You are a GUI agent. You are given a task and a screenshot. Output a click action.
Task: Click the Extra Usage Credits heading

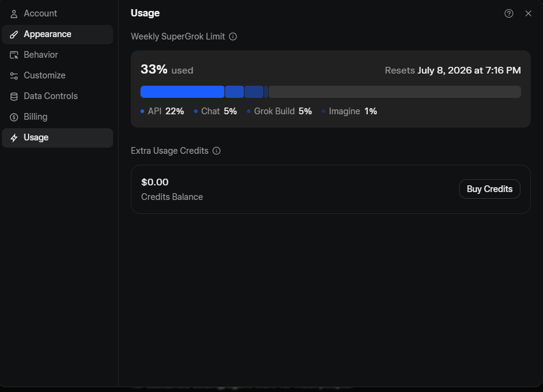[170, 151]
